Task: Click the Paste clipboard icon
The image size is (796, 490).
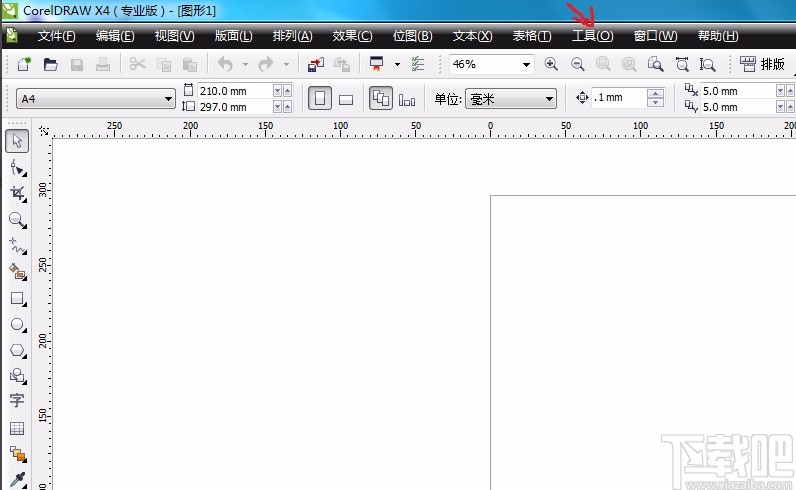Action: [x=189, y=64]
